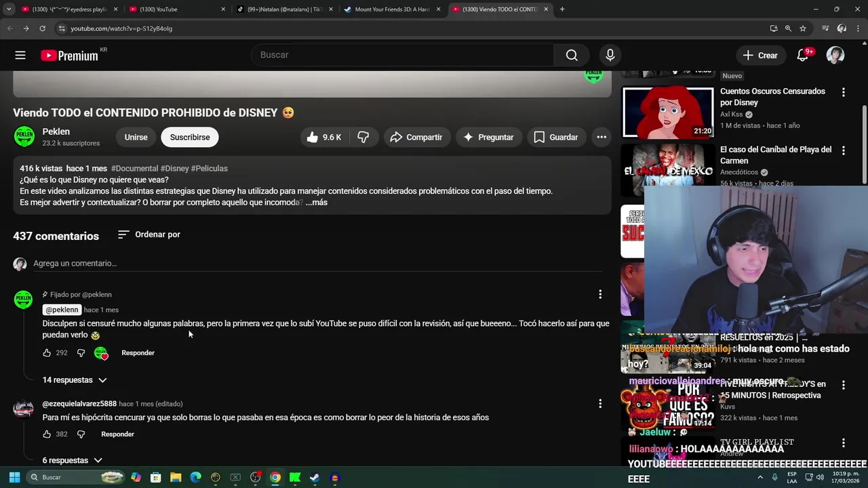Open Pekלen channel avatar next to title

click(x=24, y=136)
